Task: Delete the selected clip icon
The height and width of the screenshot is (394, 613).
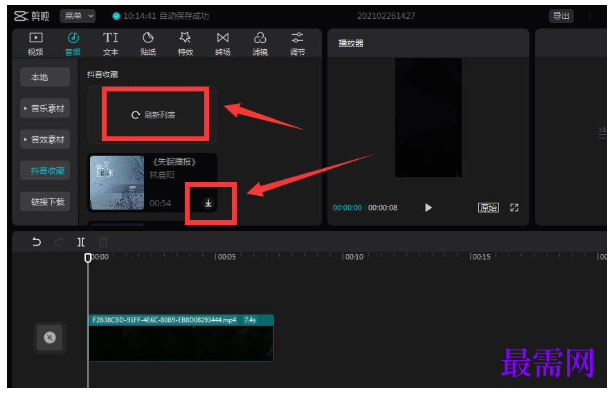Action: (103, 242)
